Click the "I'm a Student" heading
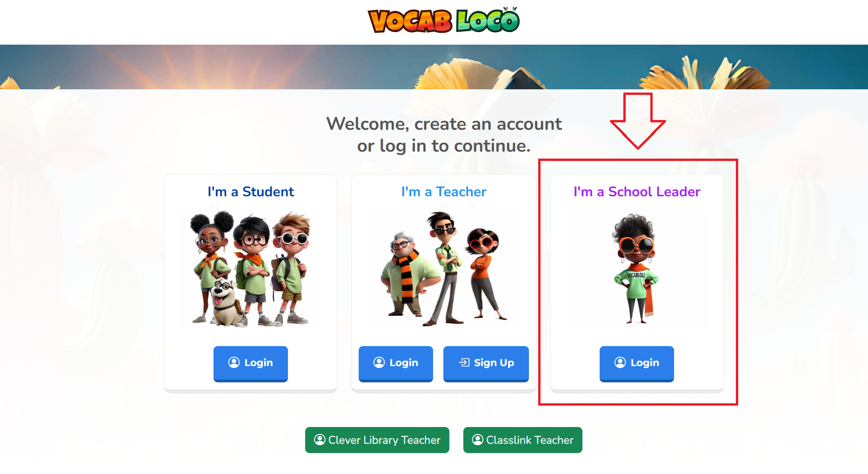This screenshot has height=474, width=868. point(251,192)
